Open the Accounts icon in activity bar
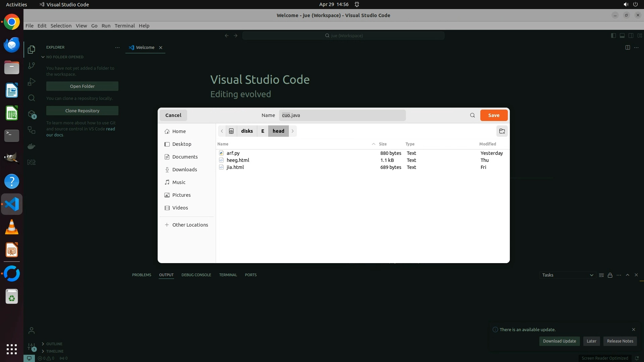The height and width of the screenshot is (362, 644). pyautogui.click(x=32, y=330)
